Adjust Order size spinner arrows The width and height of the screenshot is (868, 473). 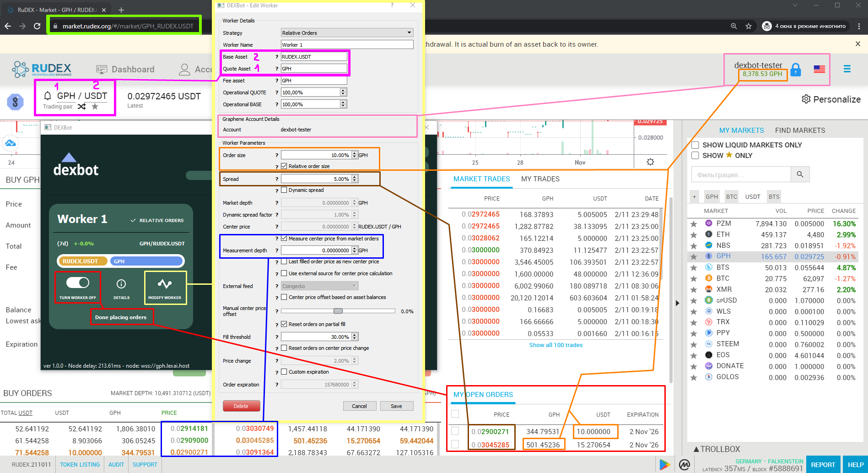tap(354, 155)
